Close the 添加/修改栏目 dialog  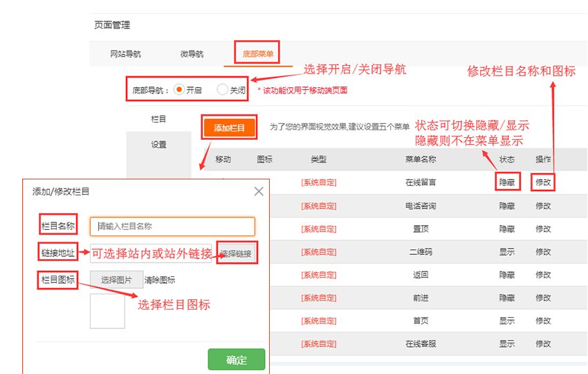pyautogui.click(x=259, y=191)
